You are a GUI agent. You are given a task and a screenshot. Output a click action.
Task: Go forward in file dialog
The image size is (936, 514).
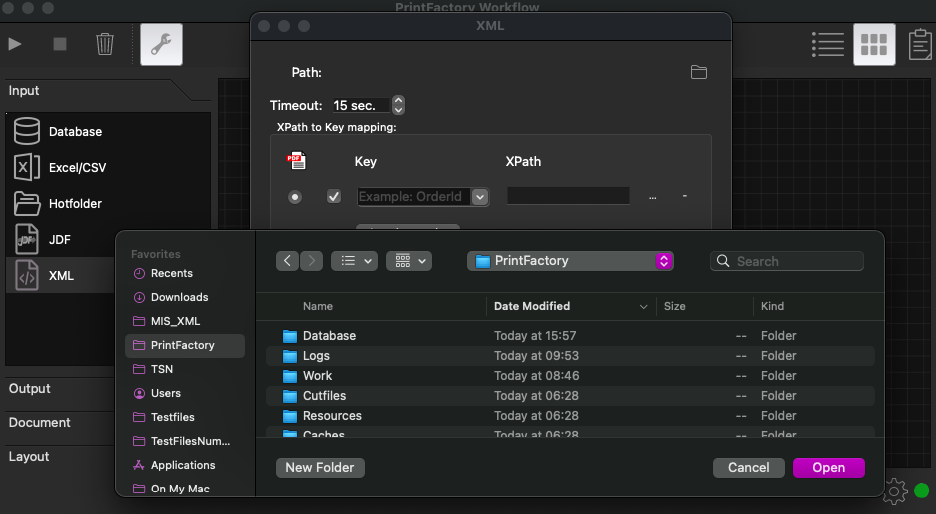click(x=311, y=261)
